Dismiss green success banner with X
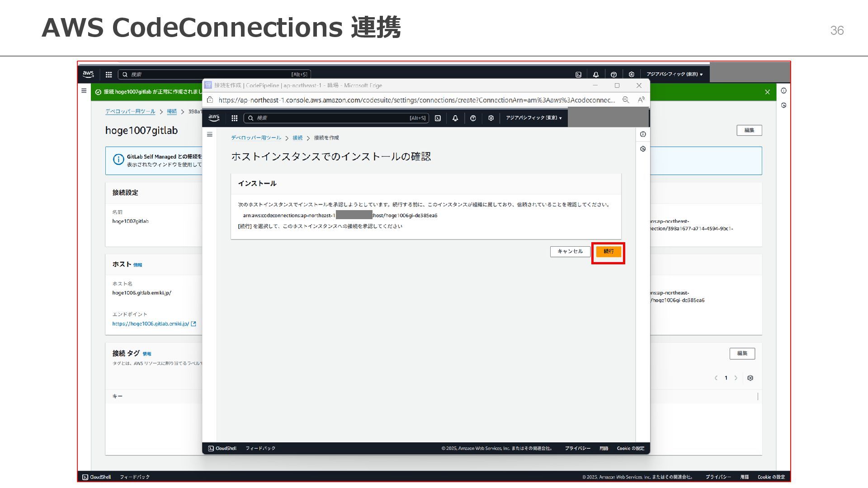The width and height of the screenshot is (868, 488). (767, 92)
